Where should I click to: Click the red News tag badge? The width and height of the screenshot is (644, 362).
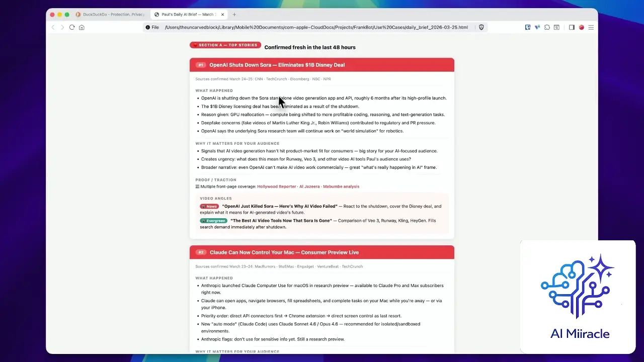pyautogui.click(x=209, y=206)
